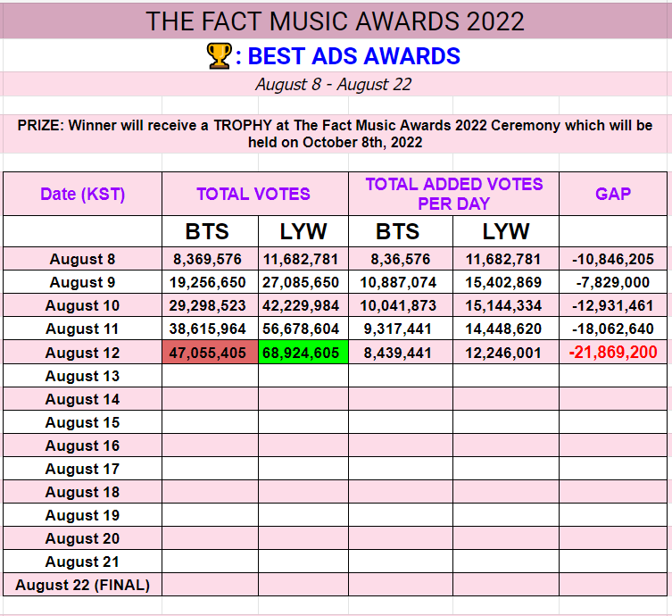672x616 pixels.
Task: Click the cell with 29,298,523
Action: tap(210, 305)
